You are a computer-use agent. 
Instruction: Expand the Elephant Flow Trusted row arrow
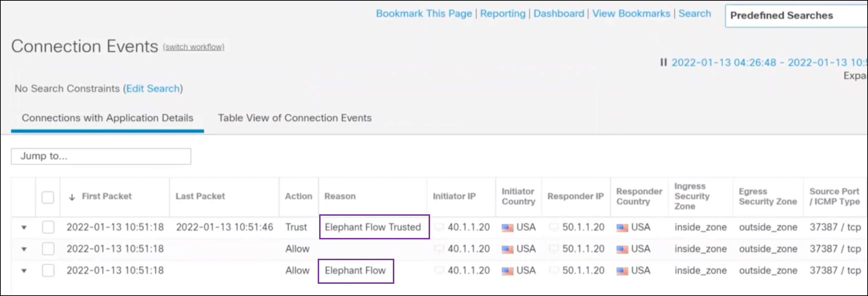pyautogui.click(x=24, y=228)
